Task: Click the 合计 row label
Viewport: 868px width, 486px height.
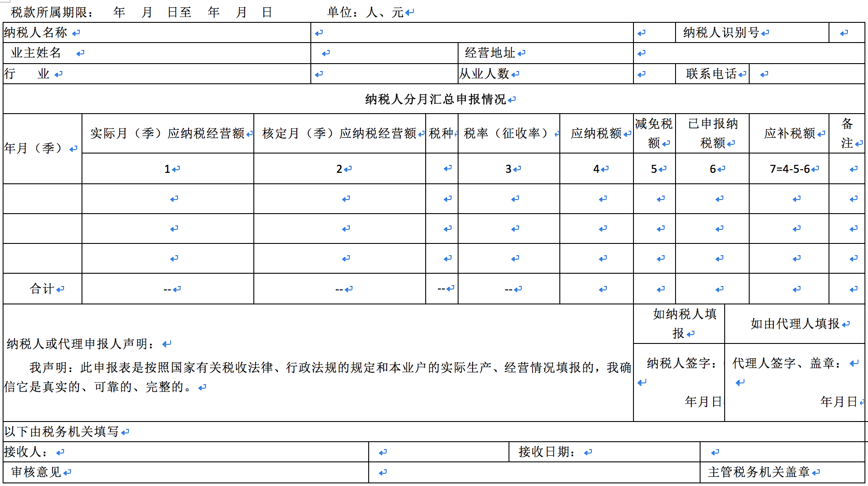Action: (43, 289)
